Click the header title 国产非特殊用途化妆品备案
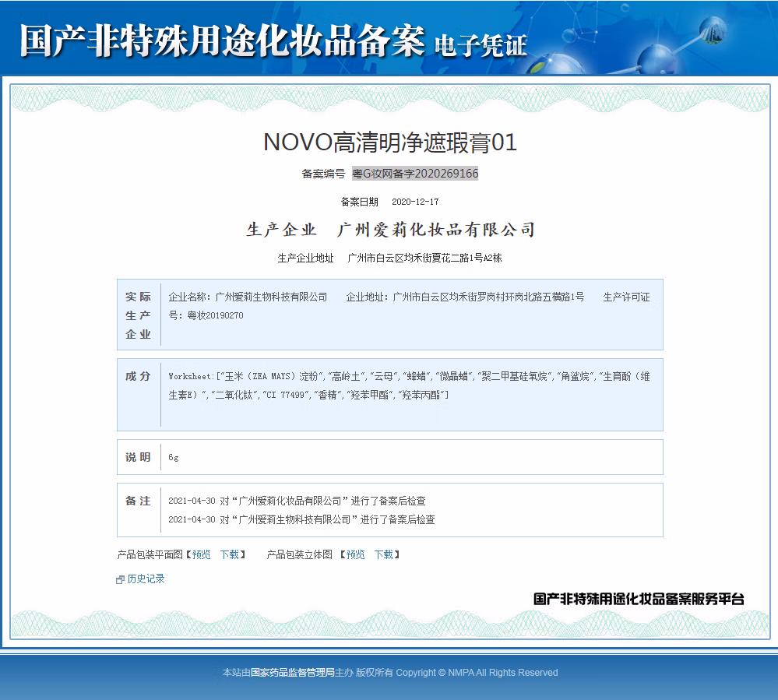778x700 pixels. pos(222,40)
